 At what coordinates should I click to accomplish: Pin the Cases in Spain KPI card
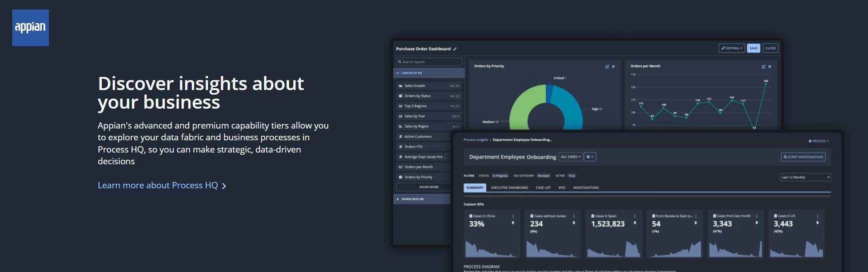(635, 223)
